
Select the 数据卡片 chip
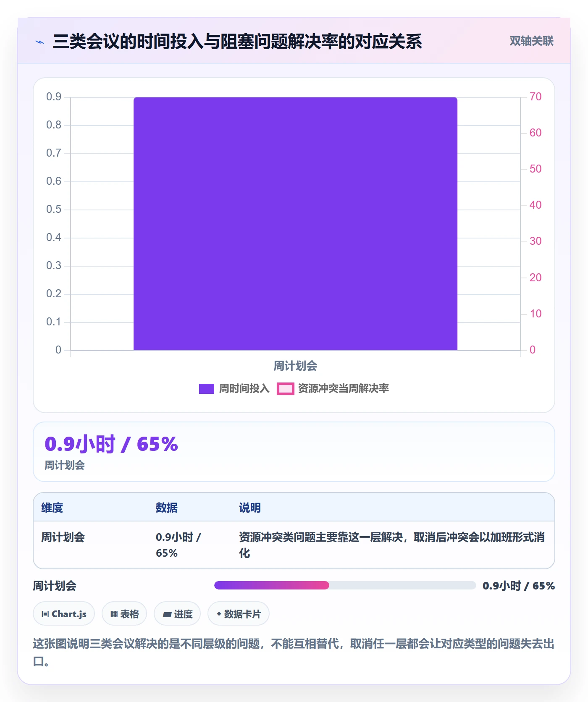(239, 614)
